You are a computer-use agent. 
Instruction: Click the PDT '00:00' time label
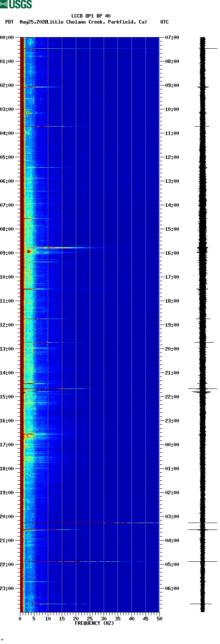[x=7, y=38]
